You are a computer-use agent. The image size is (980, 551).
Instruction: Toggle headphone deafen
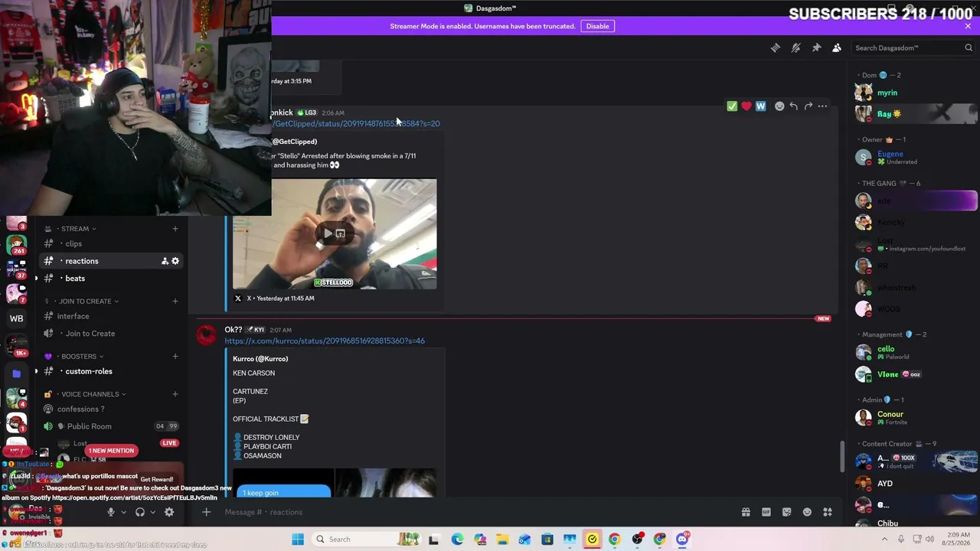[140, 512]
